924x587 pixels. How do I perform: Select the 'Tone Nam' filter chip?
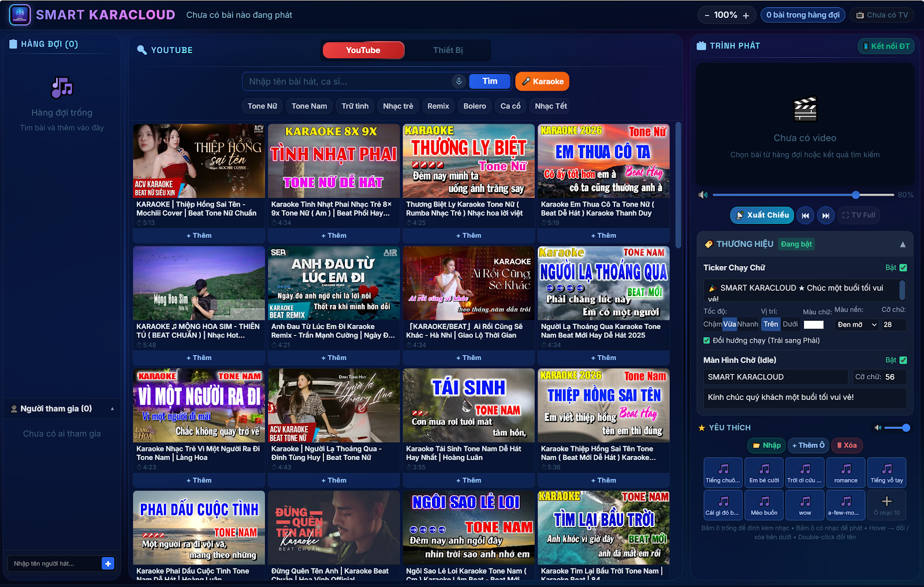coord(309,106)
